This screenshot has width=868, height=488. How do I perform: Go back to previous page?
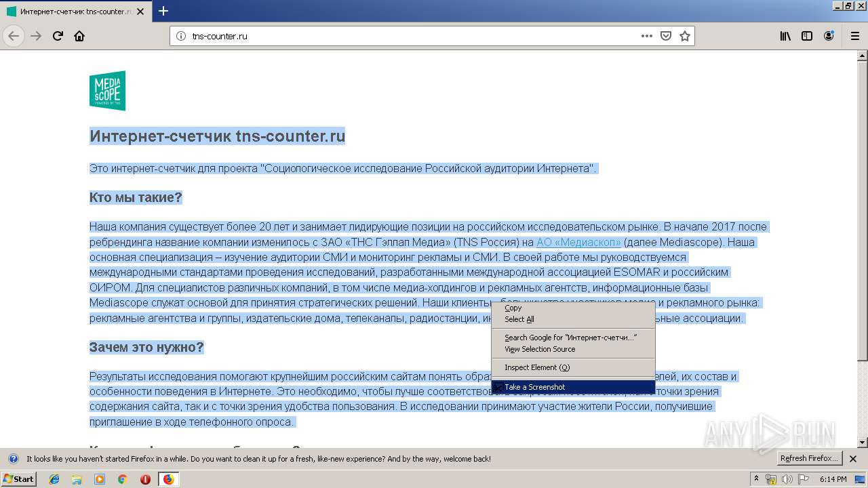pos(14,36)
